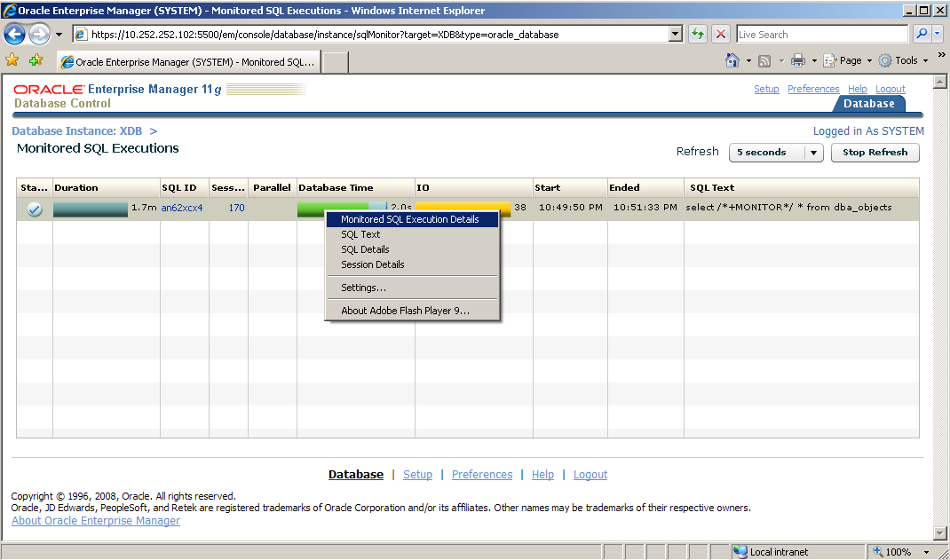Click the Setup link in header
950x560 pixels.
coord(766,89)
